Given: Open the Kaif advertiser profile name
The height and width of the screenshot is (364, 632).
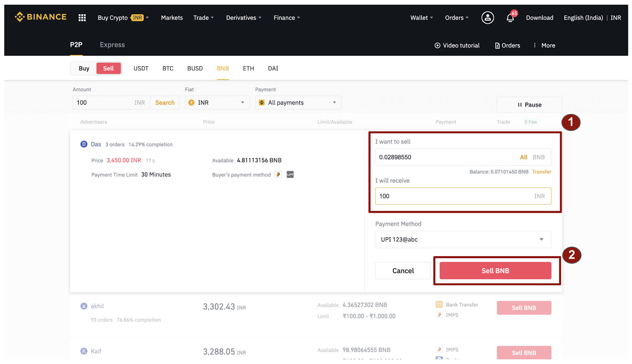Looking at the screenshot, I should [x=96, y=351].
